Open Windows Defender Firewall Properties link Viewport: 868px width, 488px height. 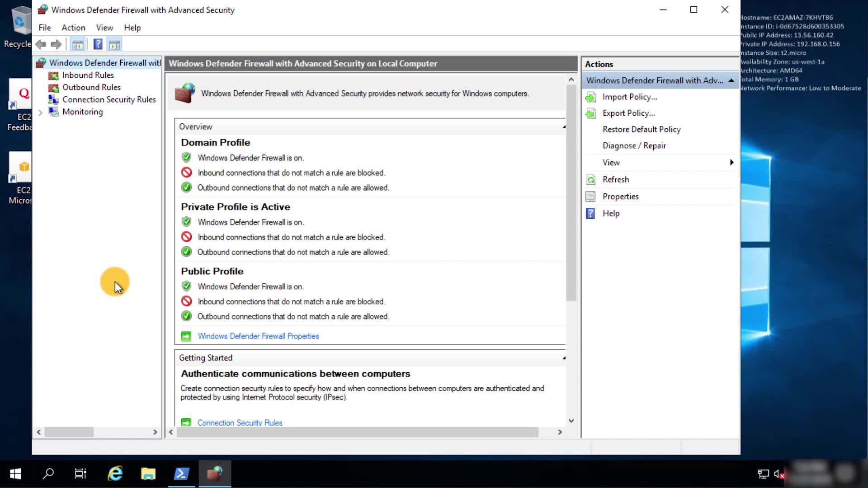click(x=258, y=336)
